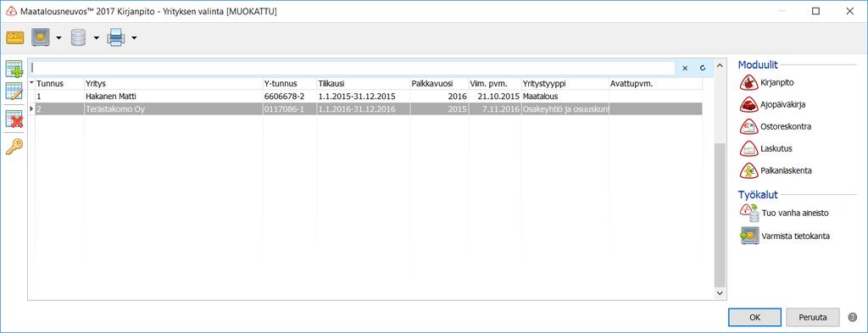The image size is (868, 333).
Task: Click the vertical scrollbar thumb
Action: 720,215
